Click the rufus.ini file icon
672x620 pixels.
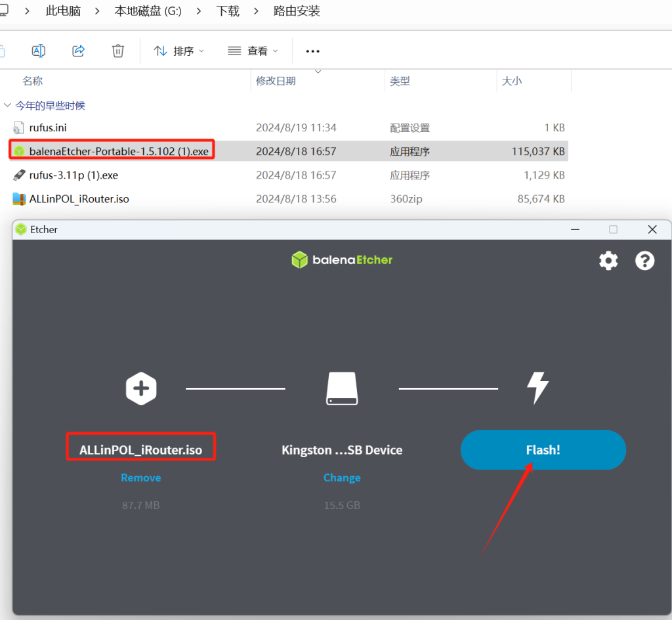tap(18, 128)
